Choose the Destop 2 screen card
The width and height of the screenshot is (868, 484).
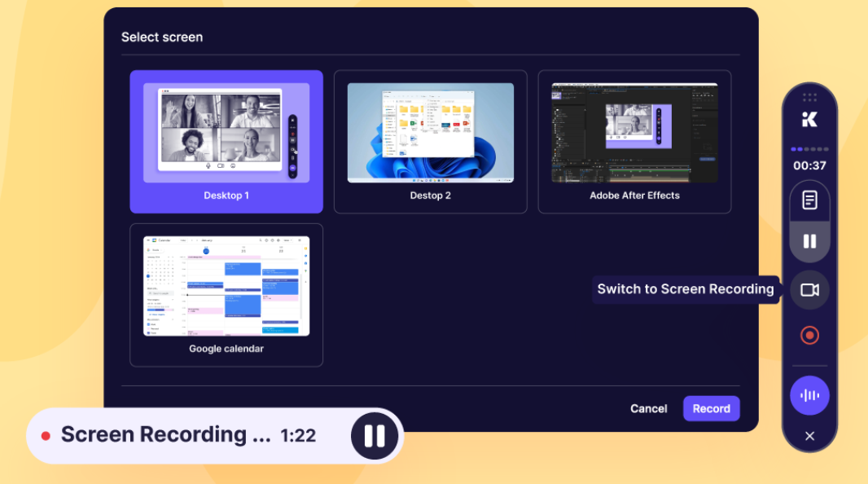430,142
